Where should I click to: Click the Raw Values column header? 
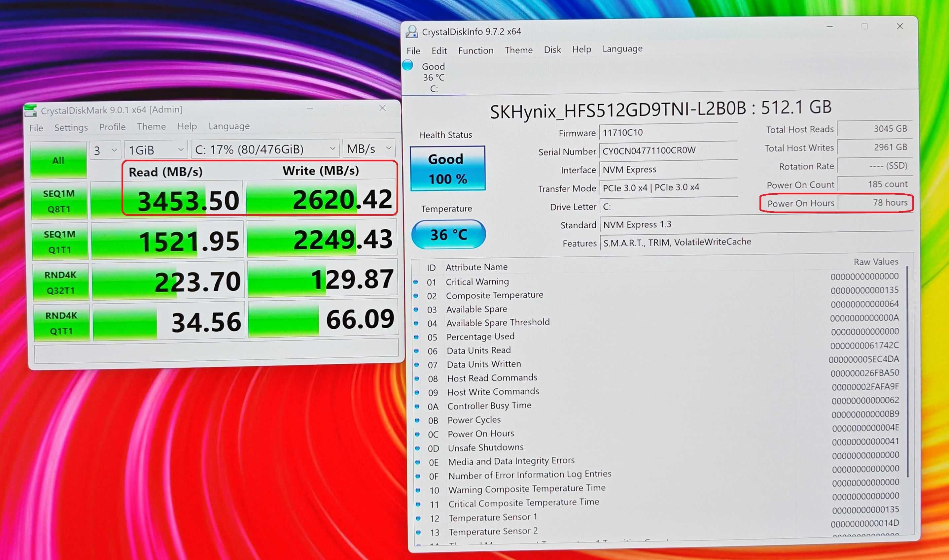click(876, 262)
